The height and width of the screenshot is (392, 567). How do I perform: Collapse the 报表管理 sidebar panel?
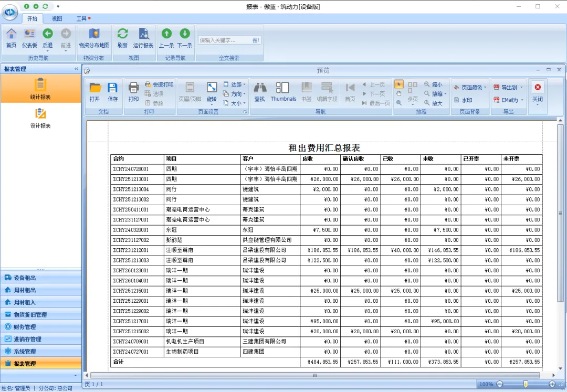click(x=76, y=69)
